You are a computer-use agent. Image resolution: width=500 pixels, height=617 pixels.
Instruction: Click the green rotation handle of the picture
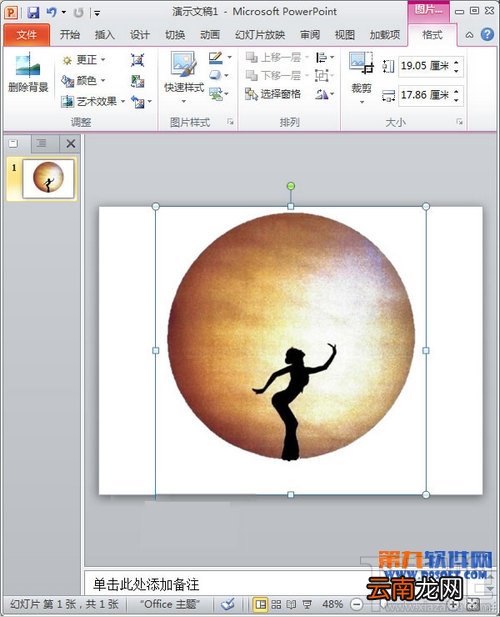coord(291,186)
